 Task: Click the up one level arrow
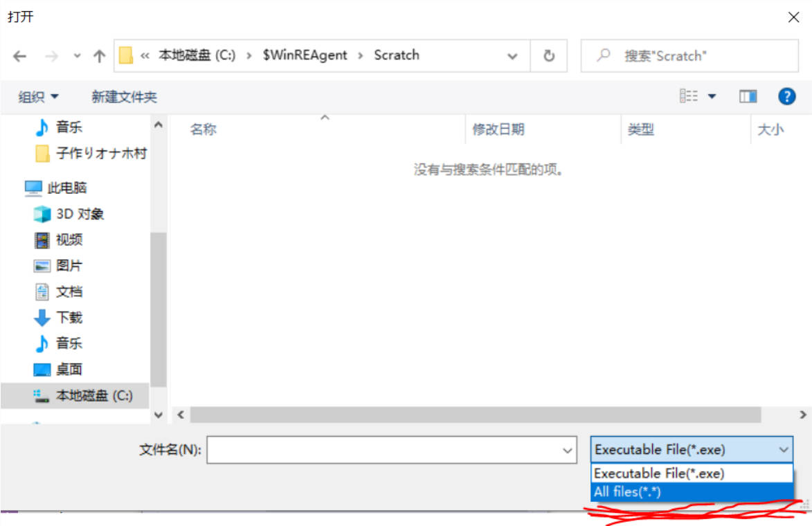[x=99, y=57]
